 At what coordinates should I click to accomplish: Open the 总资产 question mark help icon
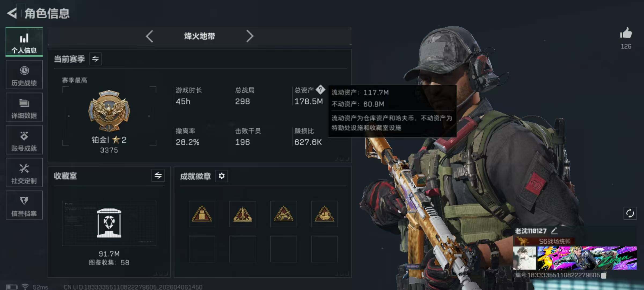tap(320, 90)
